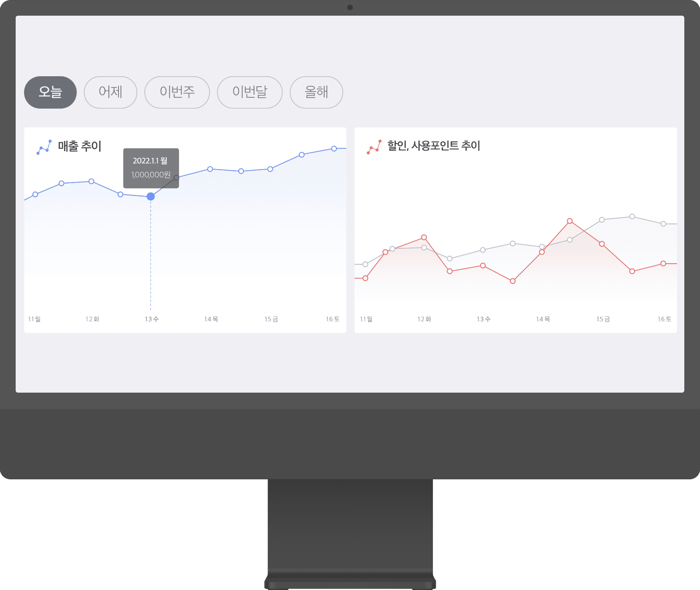Click the leftmost blue sales data point
This screenshot has width=700, height=590.
pyautogui.click(x=35, y=194)
